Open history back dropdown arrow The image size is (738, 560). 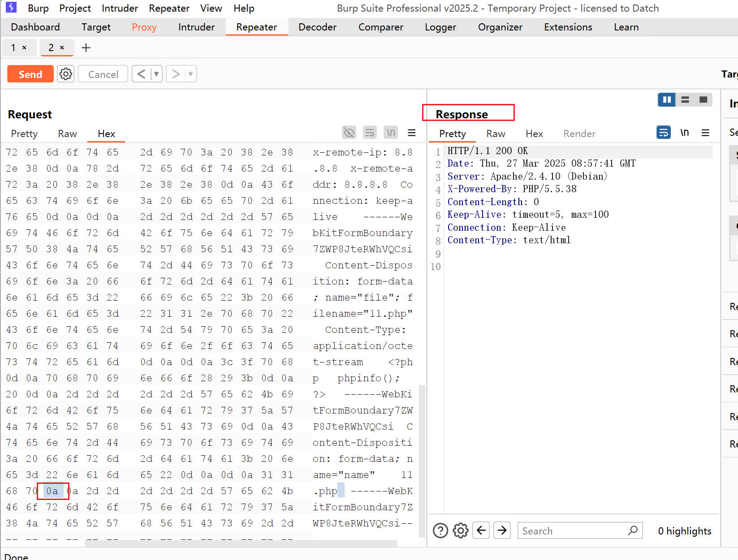156,74
